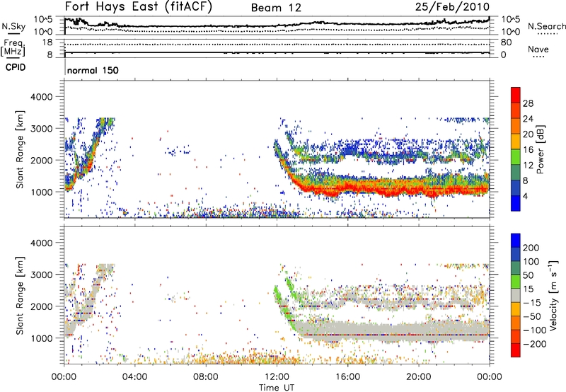Image resolution: width=566 pixels, height=392 pixels.
Task: Click the "12:00" time axis label
Action: (277, 377)
